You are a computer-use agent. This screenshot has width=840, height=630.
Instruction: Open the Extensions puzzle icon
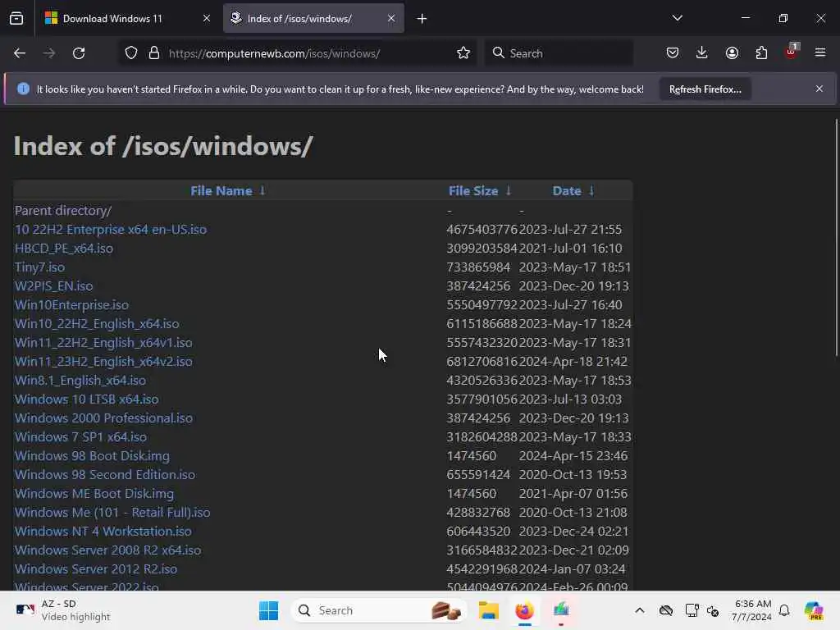point(761,53)
